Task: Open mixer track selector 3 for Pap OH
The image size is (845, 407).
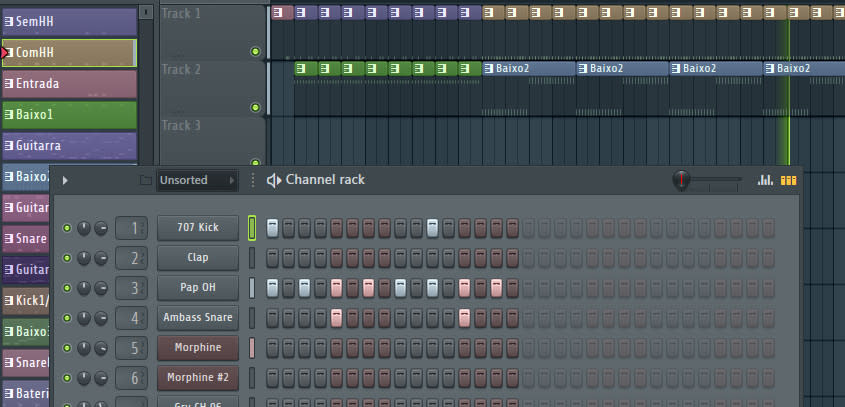Action: (131, 288)
